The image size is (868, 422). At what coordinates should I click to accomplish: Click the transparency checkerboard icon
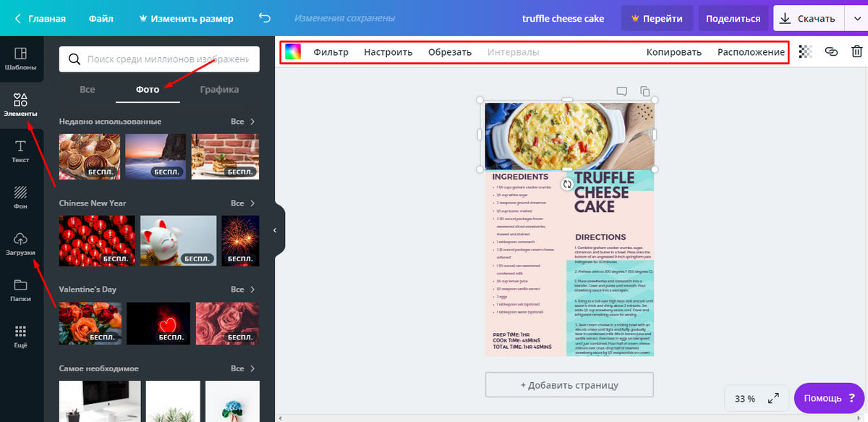(x=805, y=51)
